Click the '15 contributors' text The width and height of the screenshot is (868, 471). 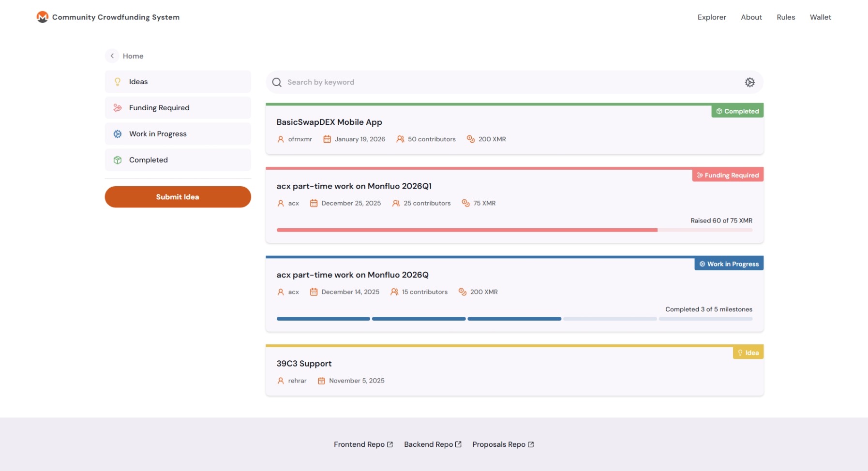425,292
